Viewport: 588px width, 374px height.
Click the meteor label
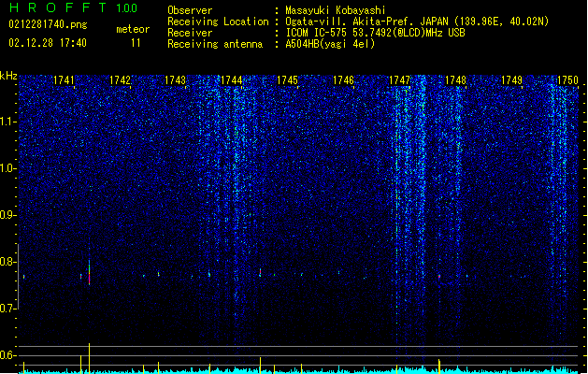pyautogui.click(x=133, y=29)
